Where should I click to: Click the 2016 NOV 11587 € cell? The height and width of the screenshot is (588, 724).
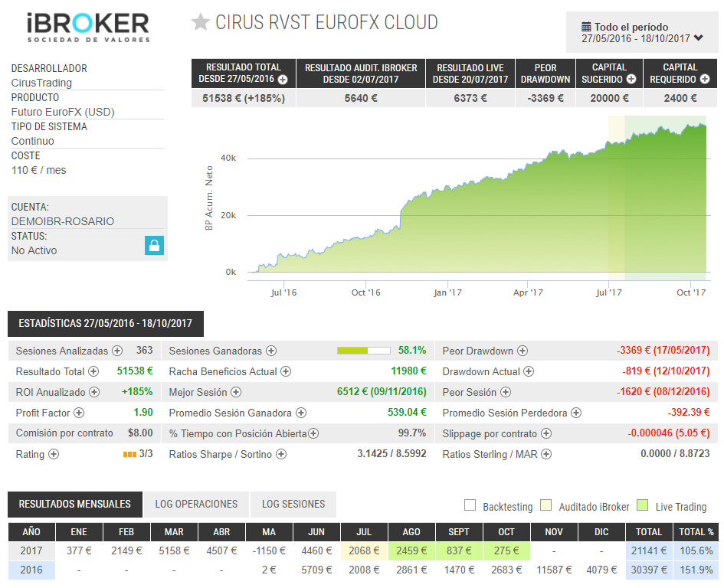point(554,570)
